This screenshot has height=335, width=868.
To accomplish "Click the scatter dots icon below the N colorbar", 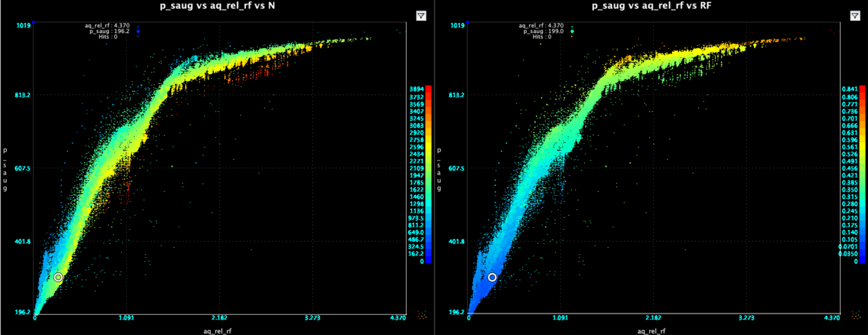I will (422, 314).
